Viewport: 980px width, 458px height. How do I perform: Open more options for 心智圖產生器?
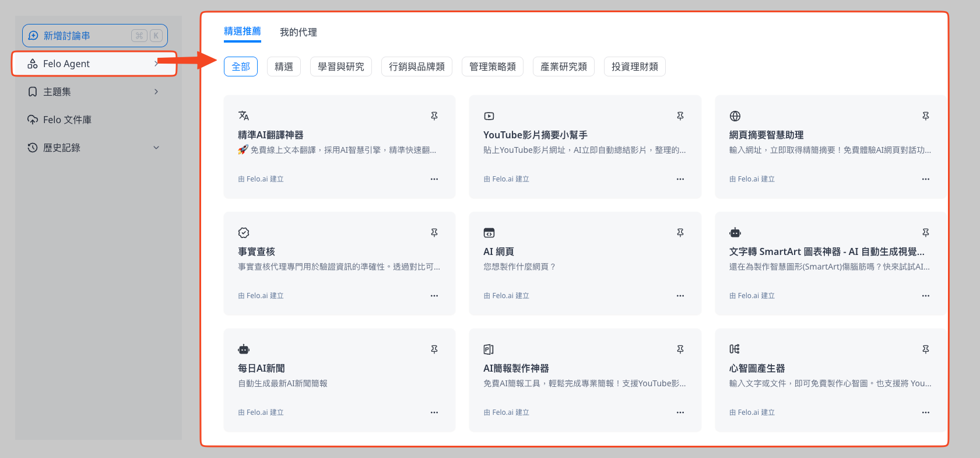[926, 412]
